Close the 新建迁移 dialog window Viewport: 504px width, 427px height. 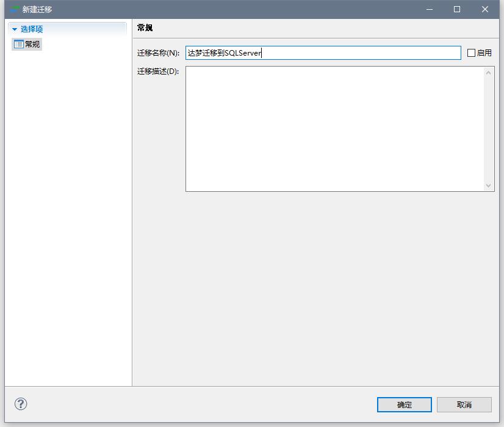[485, 9]
